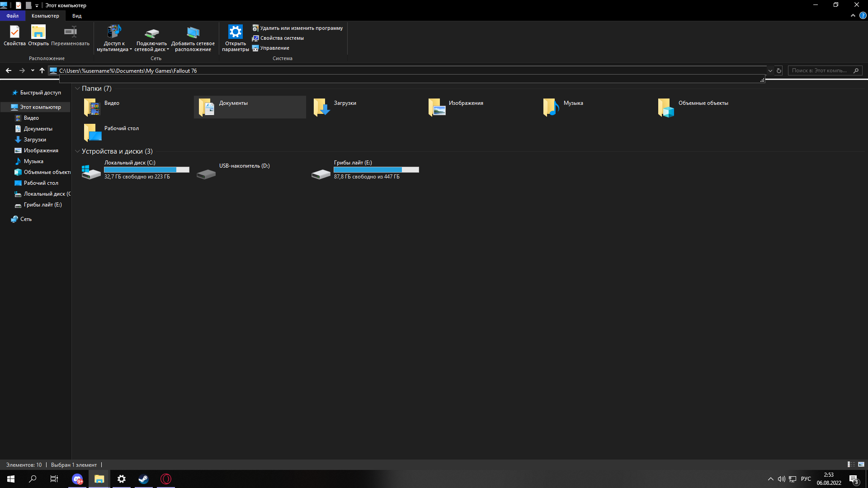Refresh the address bar location
Viewport: 868px width, 488px height.
pyautogui.click(x=778, y=70)
